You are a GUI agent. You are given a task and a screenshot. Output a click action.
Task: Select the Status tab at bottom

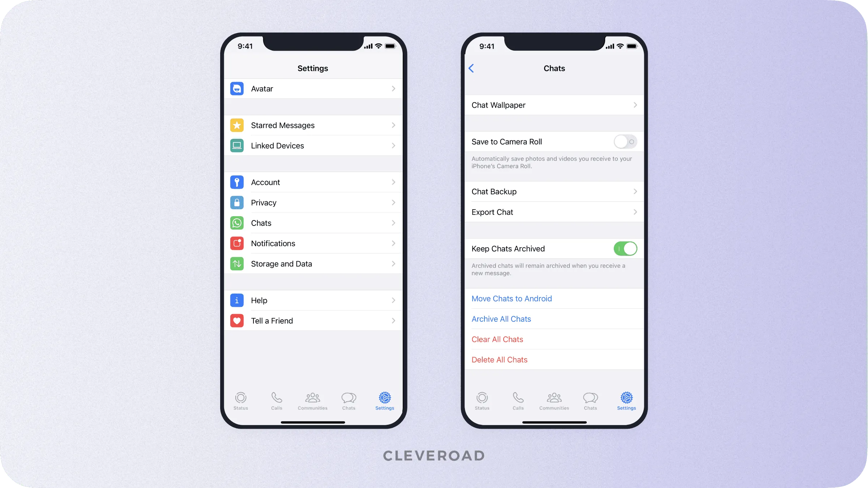[x=241, y=401]
